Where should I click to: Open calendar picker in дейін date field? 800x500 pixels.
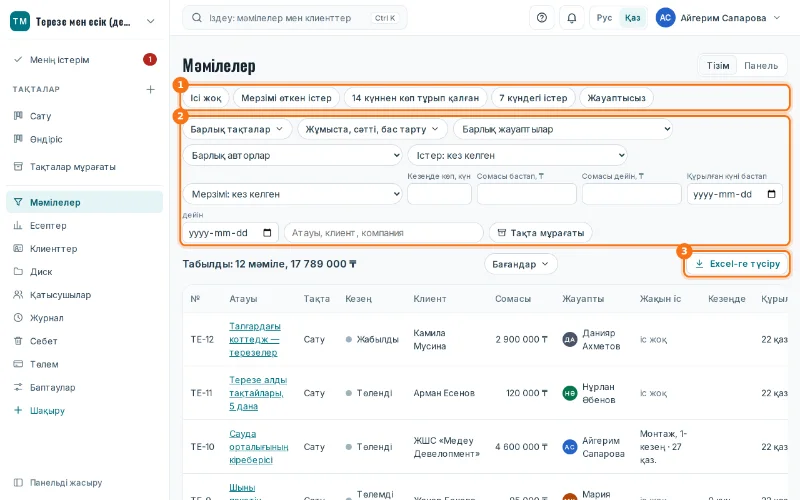(267, 233)
